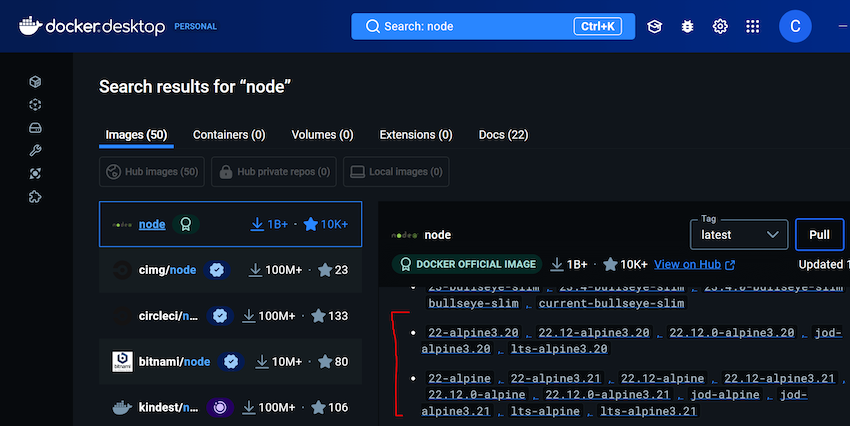This screenshot has width=850, height=426.
Task: Toggle Hub private repos (0) filter
Action: coord(274,172)
